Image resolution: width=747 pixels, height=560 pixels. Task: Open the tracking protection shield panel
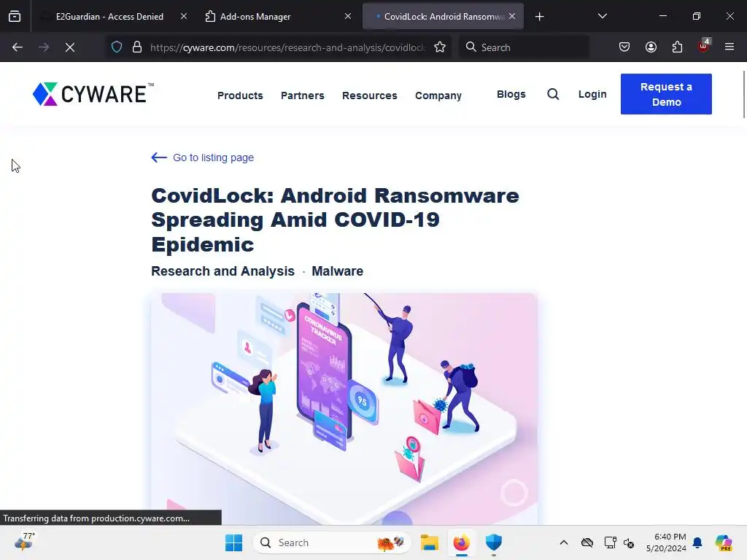(x=117, y=47)
